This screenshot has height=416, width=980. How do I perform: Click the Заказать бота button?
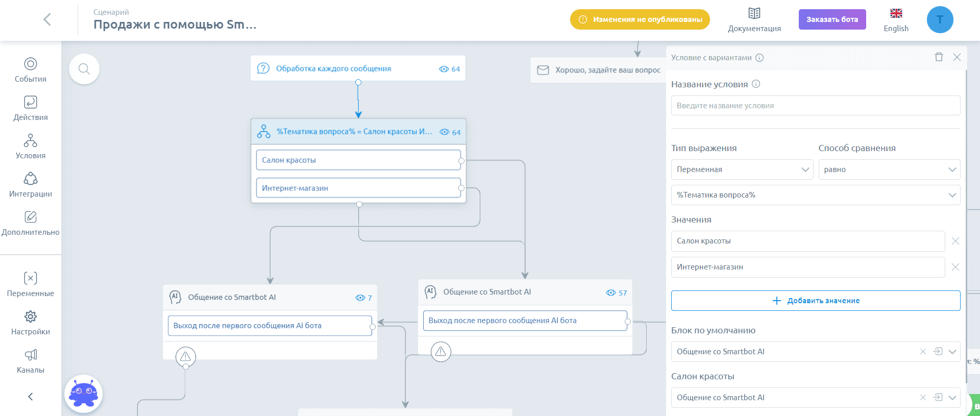click(832, 19)
